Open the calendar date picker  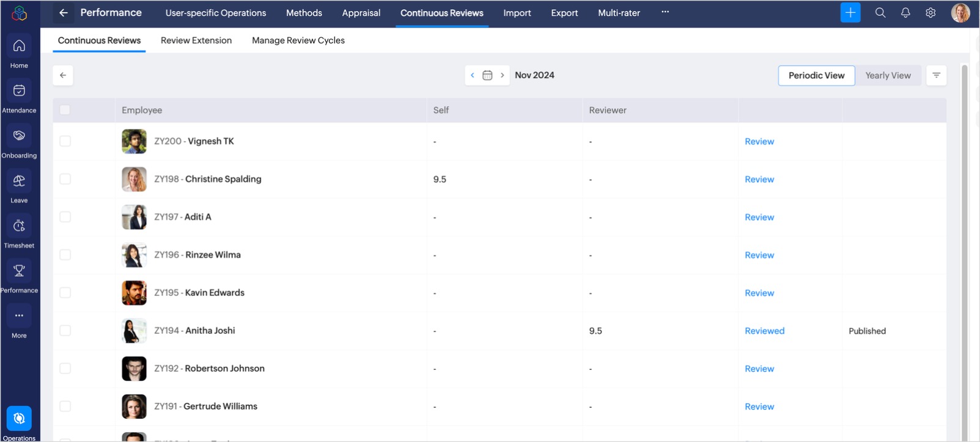point(487,75)
